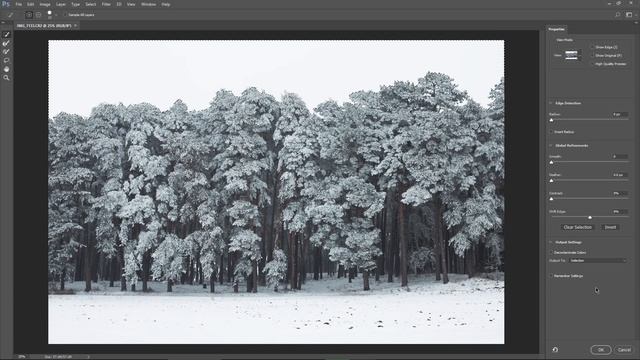This screenshot has height=360, width=640.
Task: Toggle Show Edge checkbox
Action: click(593, 47)
